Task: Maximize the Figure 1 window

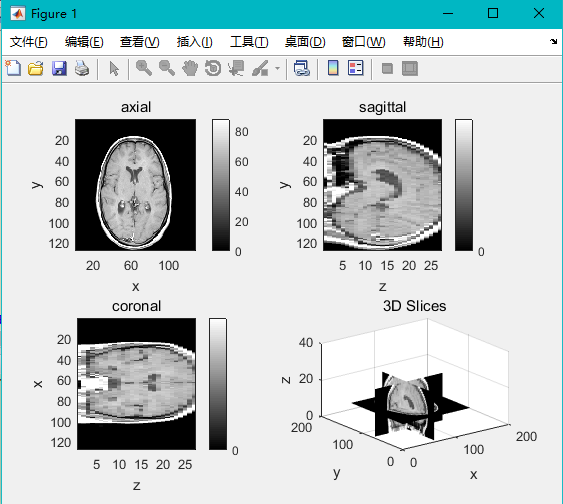Action: coord(493,14)
